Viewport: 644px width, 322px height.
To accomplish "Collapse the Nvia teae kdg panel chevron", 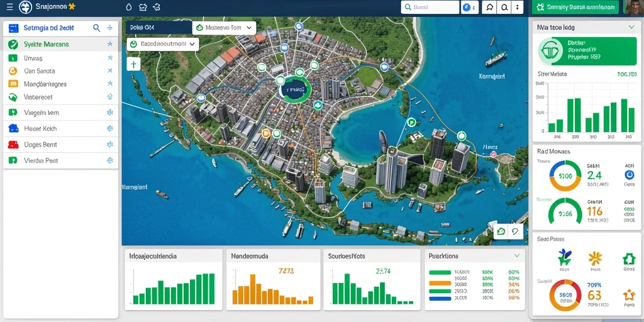I will pyautogui.click(x=631, y=27).
